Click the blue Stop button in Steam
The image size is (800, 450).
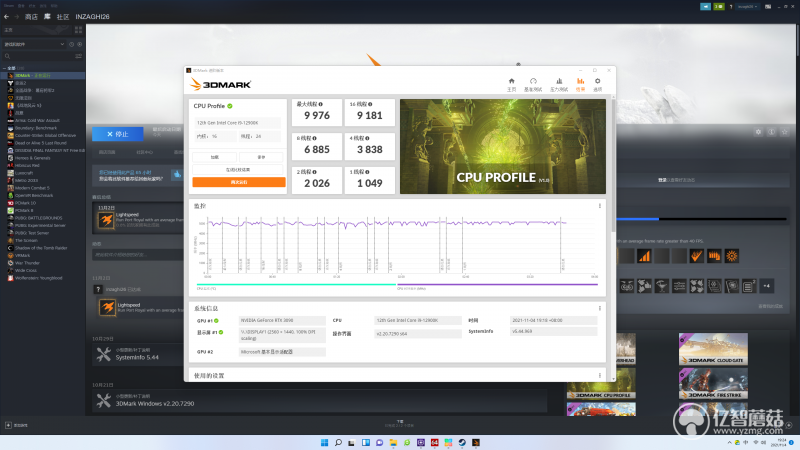point(118,134)
